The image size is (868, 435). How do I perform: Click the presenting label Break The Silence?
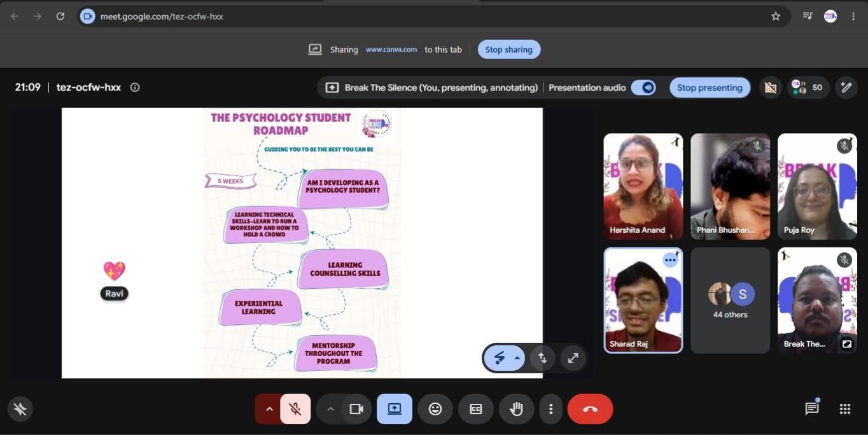441,88
